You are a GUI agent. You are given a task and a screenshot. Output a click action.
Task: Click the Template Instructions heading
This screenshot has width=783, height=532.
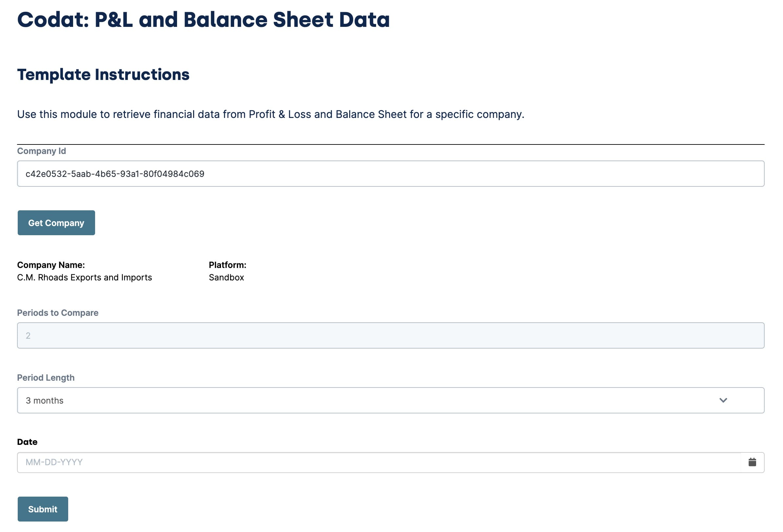pyautogui.click(x=103, y=74)
